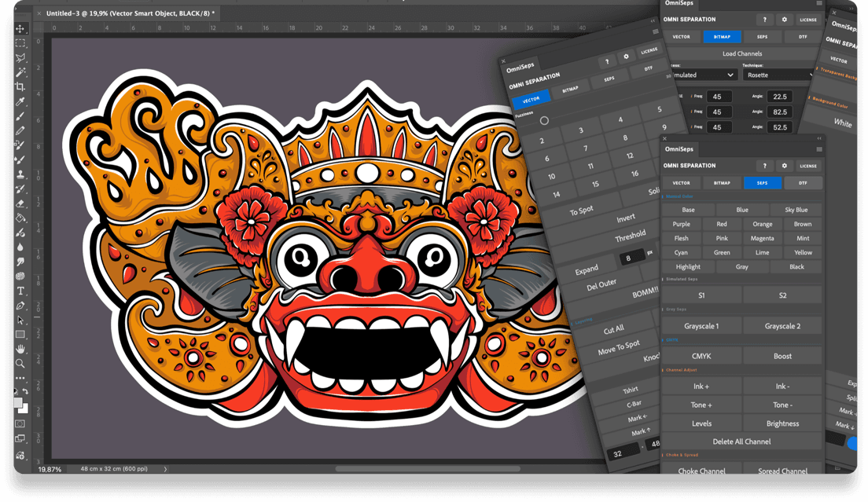Click the Tone - button
The height and width of the screenshot is (502, 868).
[782, 405]
